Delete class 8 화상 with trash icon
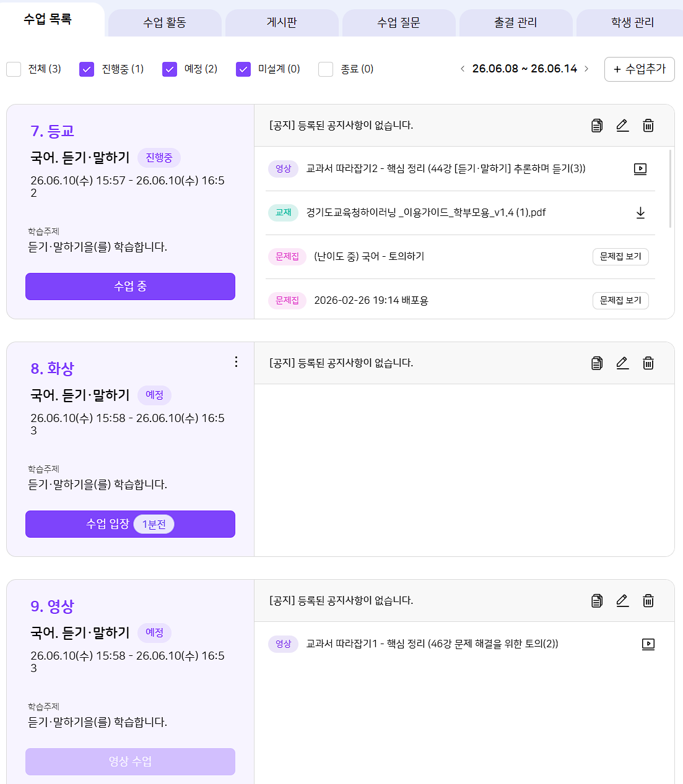 pyautogui.click(x=648, y=363)
